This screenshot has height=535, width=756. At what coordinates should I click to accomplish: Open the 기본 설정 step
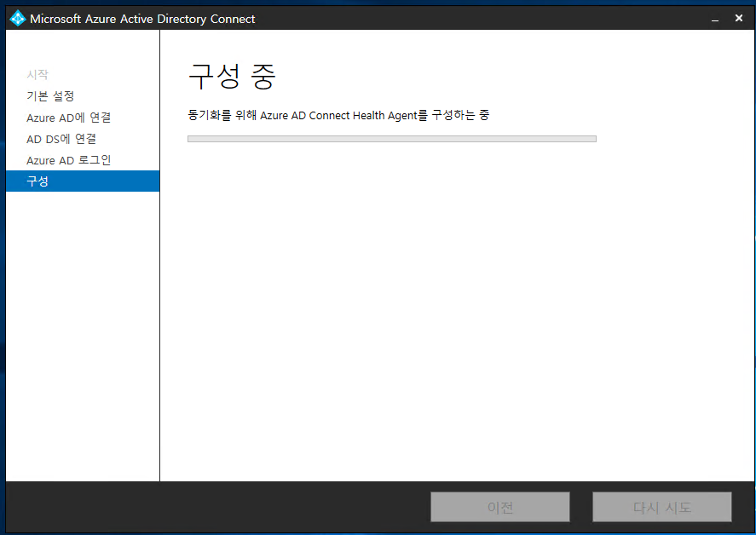tap(50, 96)
